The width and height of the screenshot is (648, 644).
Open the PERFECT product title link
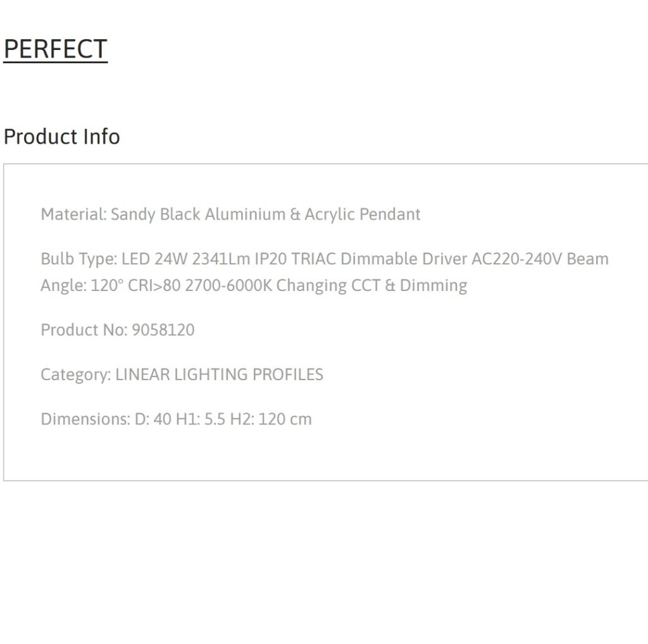tap(56, 49)
